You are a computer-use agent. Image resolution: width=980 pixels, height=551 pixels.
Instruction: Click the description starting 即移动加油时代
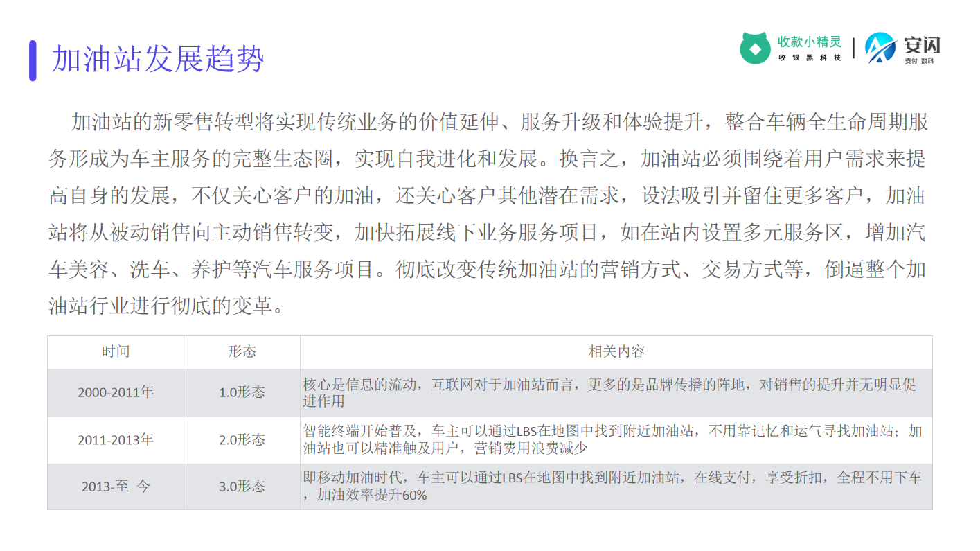[613, 487]
